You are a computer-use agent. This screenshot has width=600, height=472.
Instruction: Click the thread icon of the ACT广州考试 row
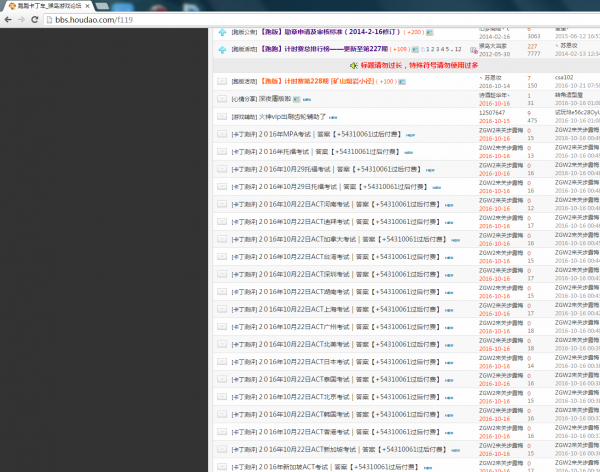click(x=222, y=327)
